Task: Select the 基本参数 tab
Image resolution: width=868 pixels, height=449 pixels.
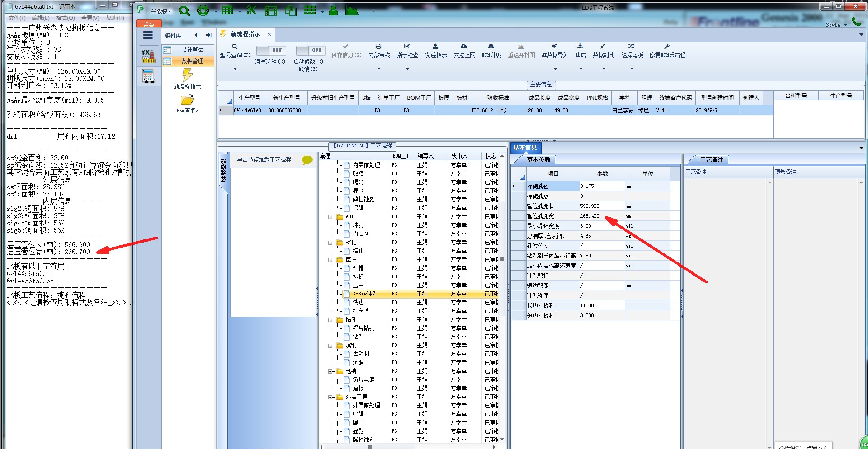Action: 538,159
